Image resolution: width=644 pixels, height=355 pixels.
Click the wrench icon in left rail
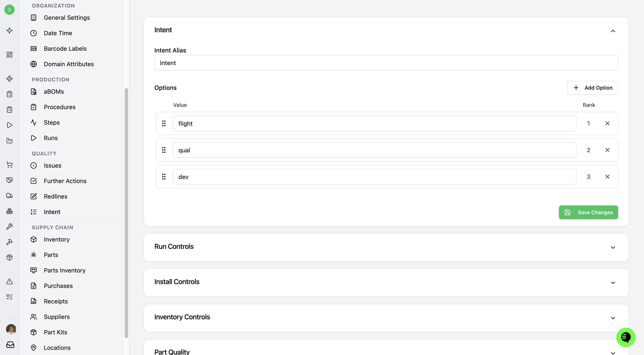point(9,226)
